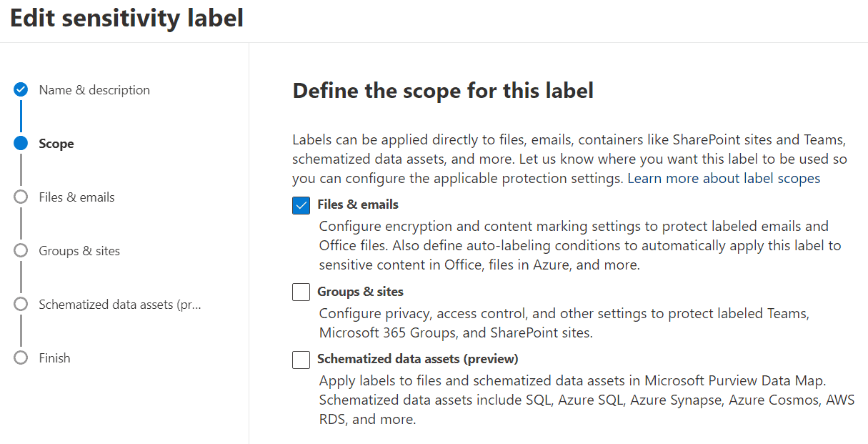Click the circle icon next to Groups & sites

(x=21, y=250)
